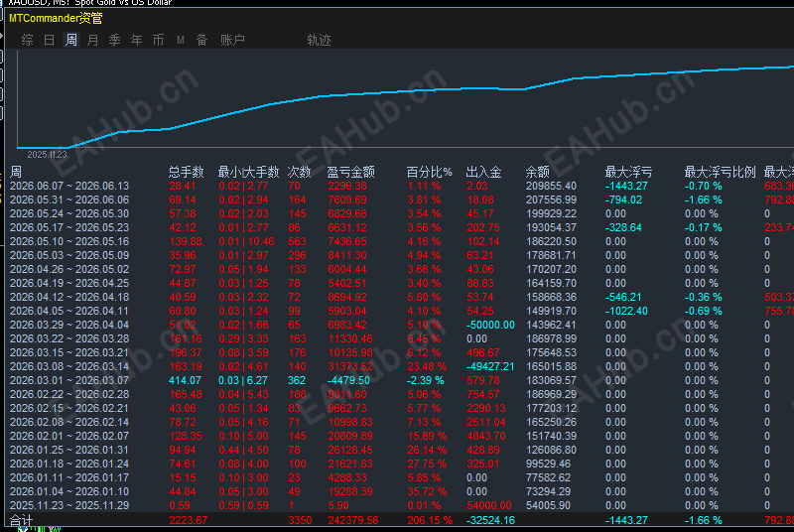794x532 pixels.
Task: Select week row 2026.02.01 ~ 2026.02.07
Action: [x=400, y=436]
